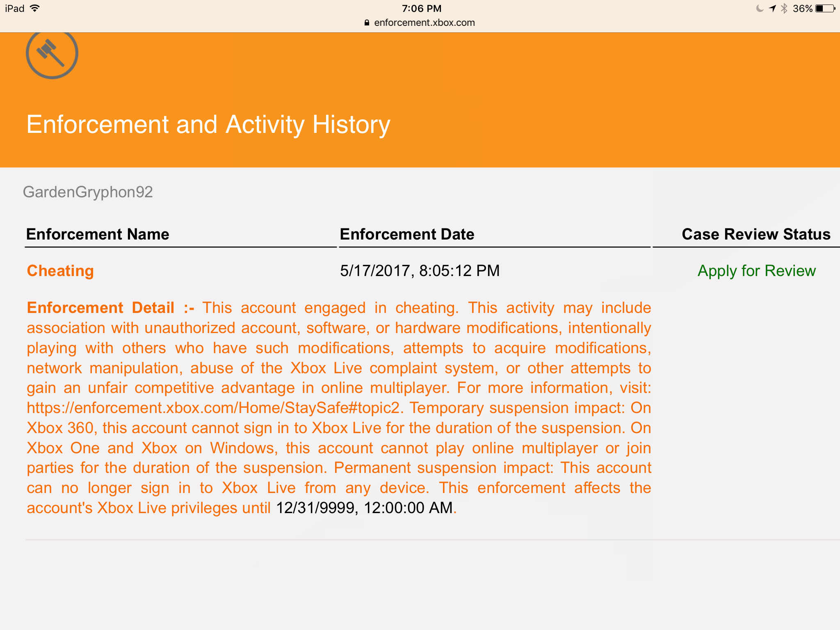The image size is (840, 630).
Task: Click the Enforcement Name column header
Action: click(98, 234)
